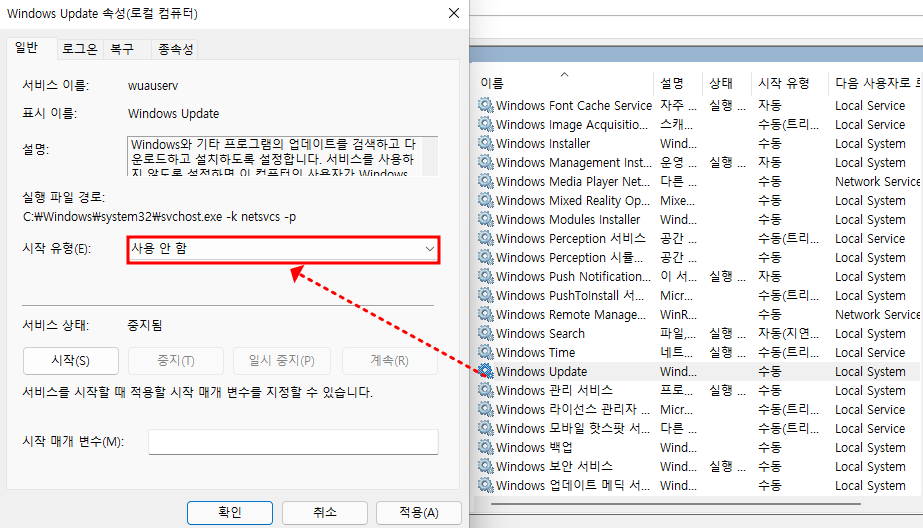Click gear icon of Windows 업데이트 메딕 서비스
Screen dimensions: 923x528
pos(486,485)
